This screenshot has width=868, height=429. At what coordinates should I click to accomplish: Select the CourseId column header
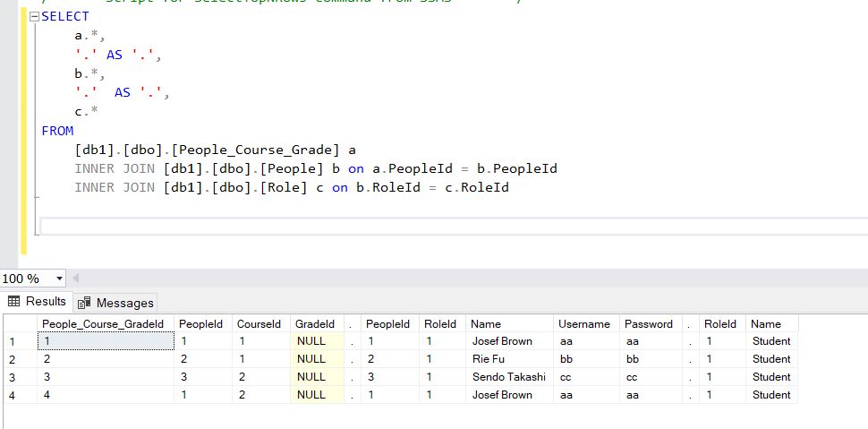click(x=260, y=324)
